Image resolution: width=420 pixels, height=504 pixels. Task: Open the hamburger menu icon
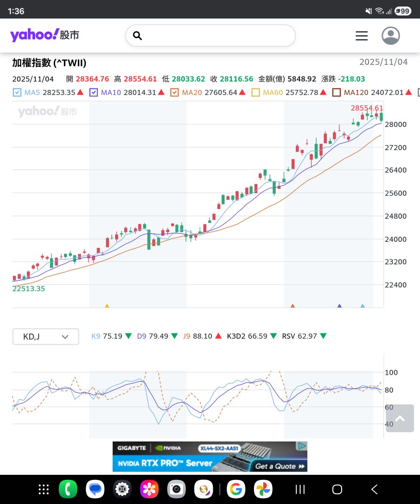tap(362, 36)
